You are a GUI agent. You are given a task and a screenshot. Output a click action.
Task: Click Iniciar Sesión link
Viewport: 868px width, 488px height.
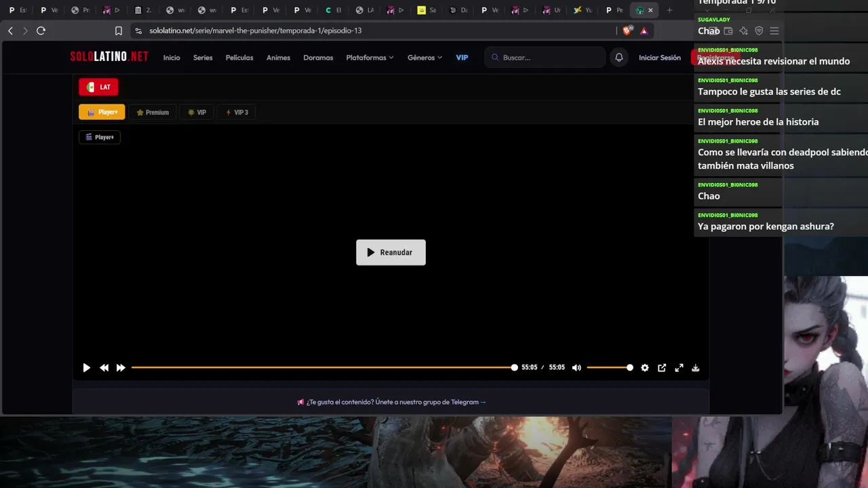(x=660, y=58)
